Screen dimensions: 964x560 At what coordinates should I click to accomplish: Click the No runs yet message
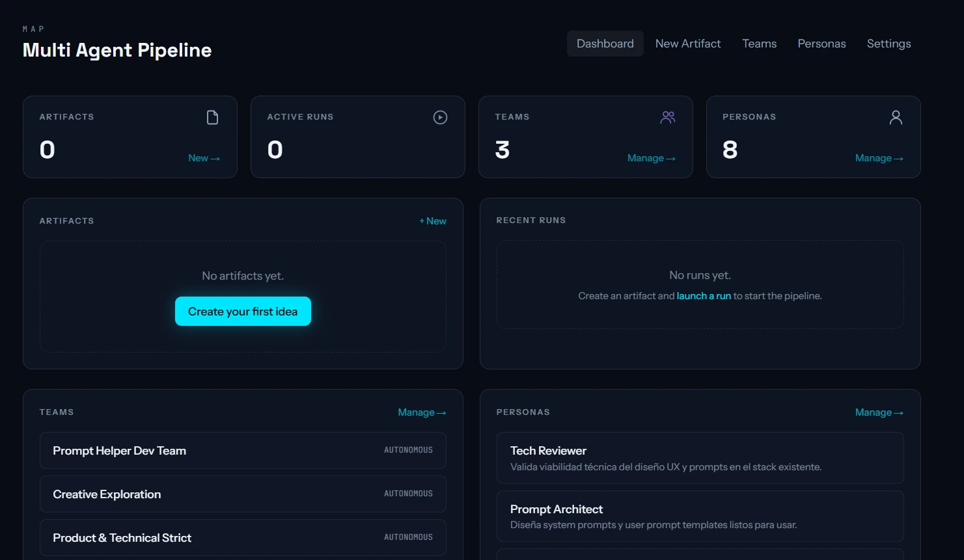pos(700,275)
